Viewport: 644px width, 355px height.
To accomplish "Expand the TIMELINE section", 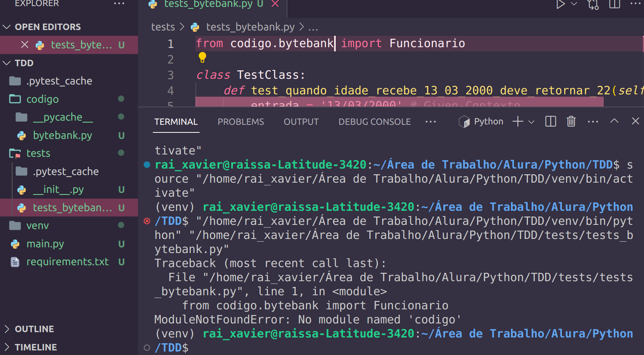I will (x=36, y=347).
